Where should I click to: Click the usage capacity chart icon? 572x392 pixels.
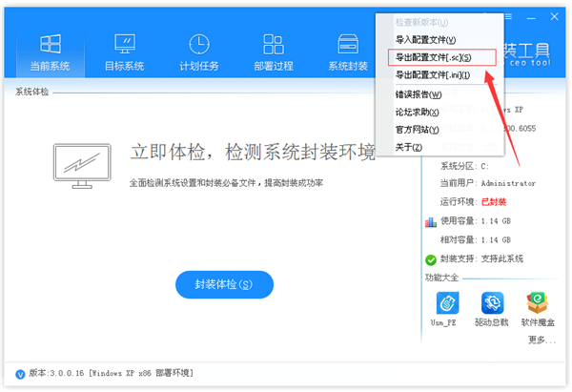(431, 222)
